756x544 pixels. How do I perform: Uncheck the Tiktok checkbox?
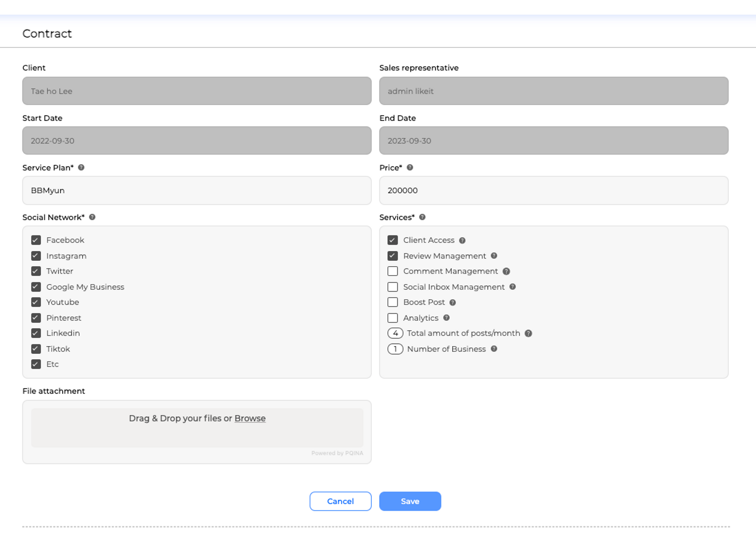click(x=36, y=349)
